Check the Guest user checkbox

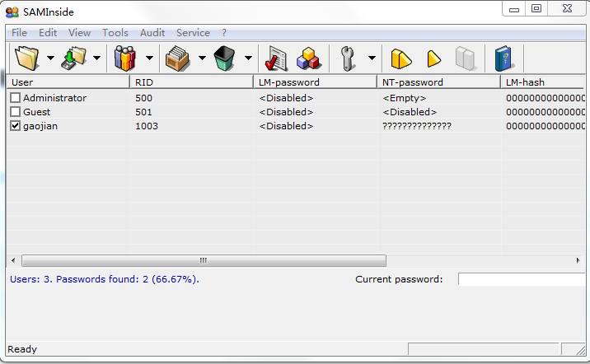(15, 112)
